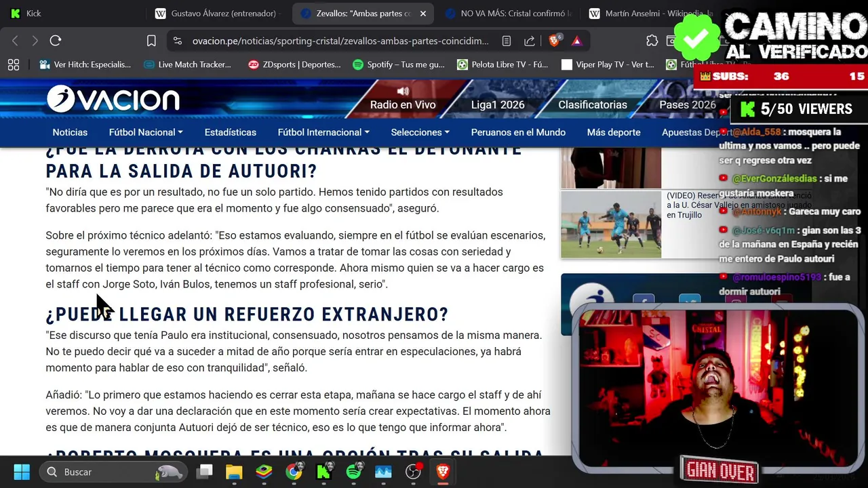Open the Radio en Vivo link
Screen dimensions: 868x488
click(x=403, y=105)
